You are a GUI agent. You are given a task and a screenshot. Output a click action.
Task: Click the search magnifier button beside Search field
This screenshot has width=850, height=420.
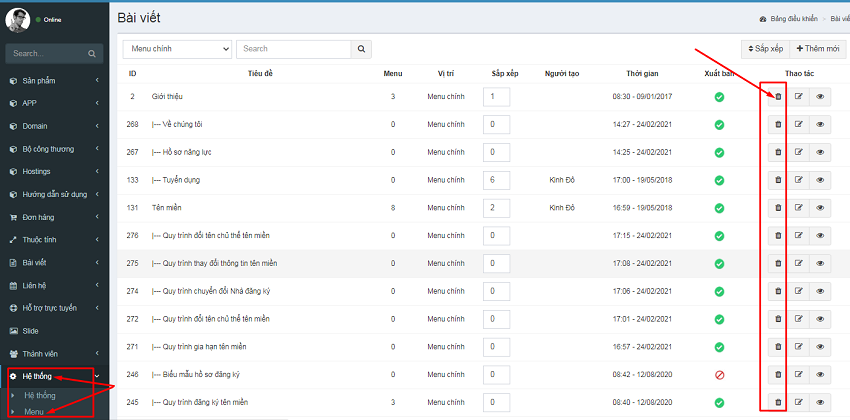click(361, 48)
